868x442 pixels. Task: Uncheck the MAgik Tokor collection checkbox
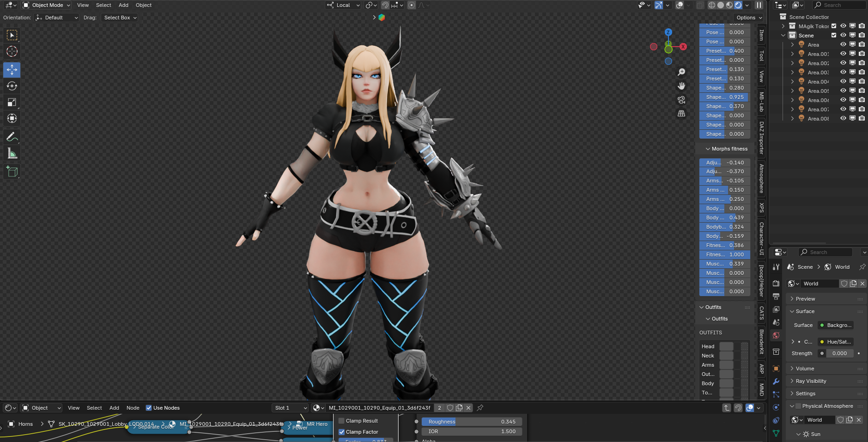[834, 26]
